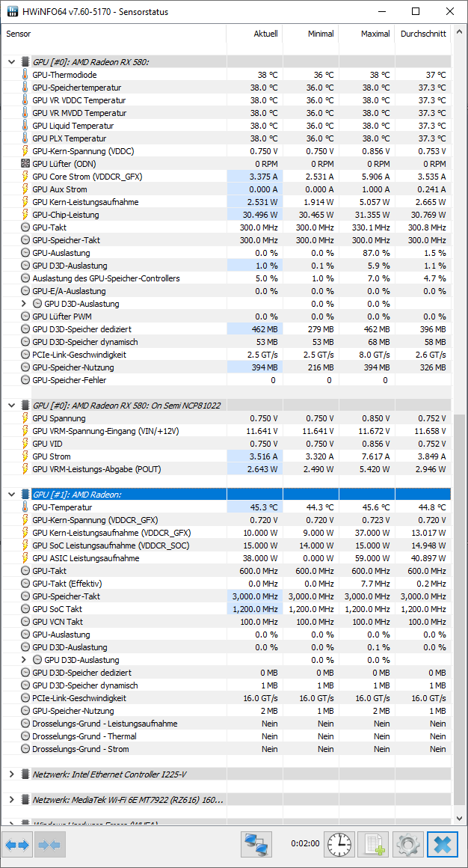
Task: Select GPU VID row label
Action: (x=46, y=444)
